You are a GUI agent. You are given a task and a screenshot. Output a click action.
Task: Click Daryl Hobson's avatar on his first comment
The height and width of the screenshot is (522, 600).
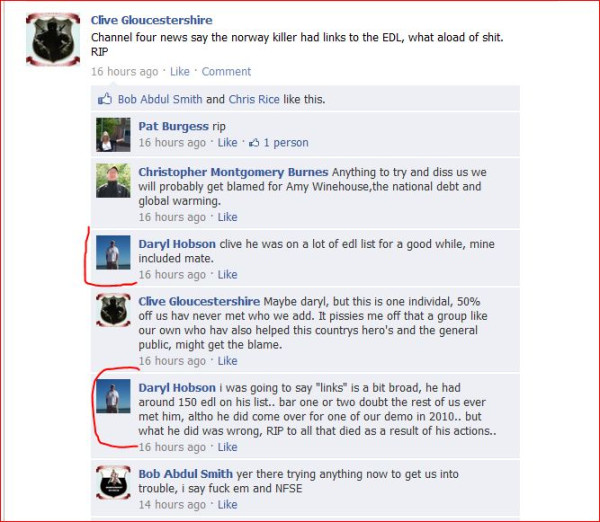(113, 253)
